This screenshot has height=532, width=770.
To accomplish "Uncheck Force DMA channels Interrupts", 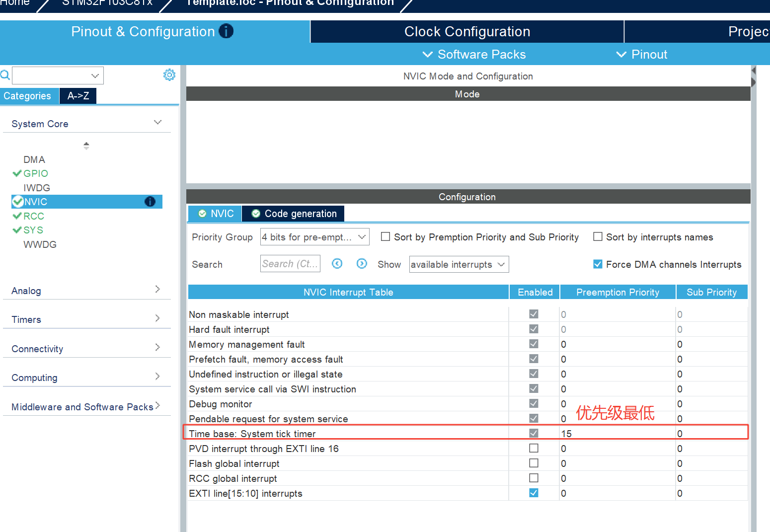I will [x=598, y=264].
